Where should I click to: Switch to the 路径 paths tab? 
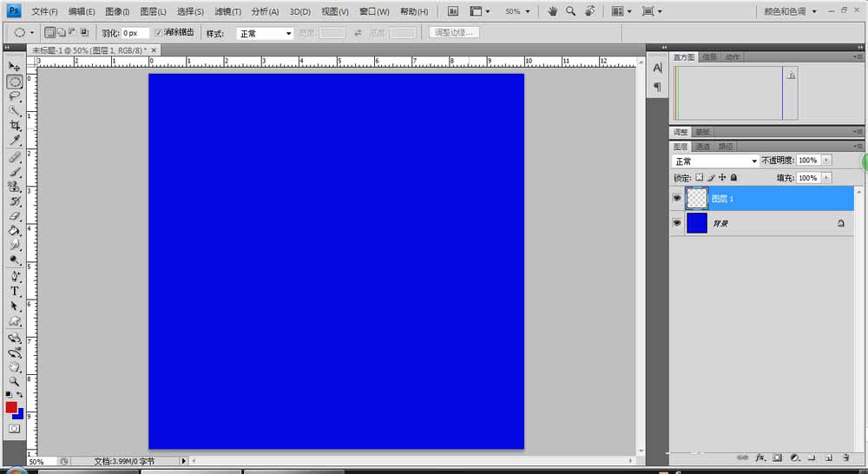pyautogui.click(x=725, y=147)
